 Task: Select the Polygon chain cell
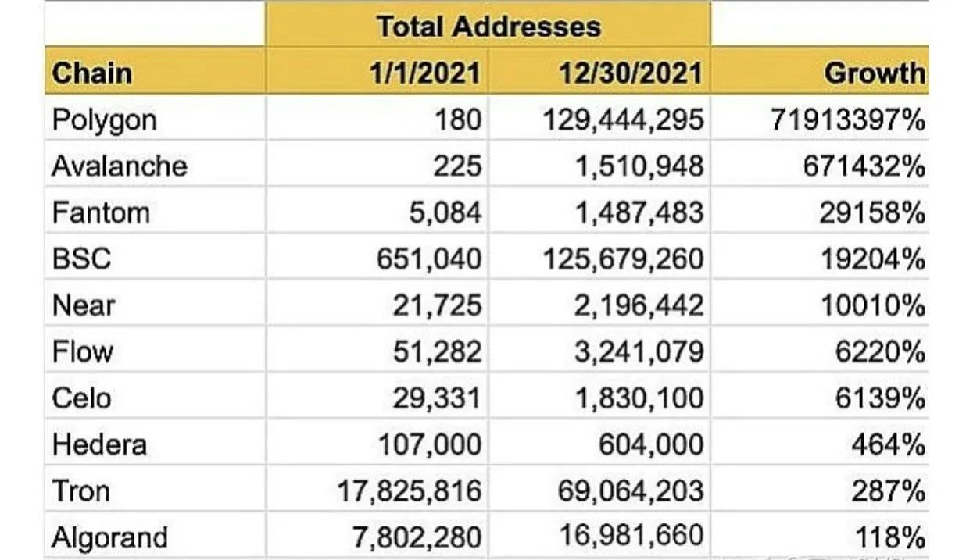(104, 120)
